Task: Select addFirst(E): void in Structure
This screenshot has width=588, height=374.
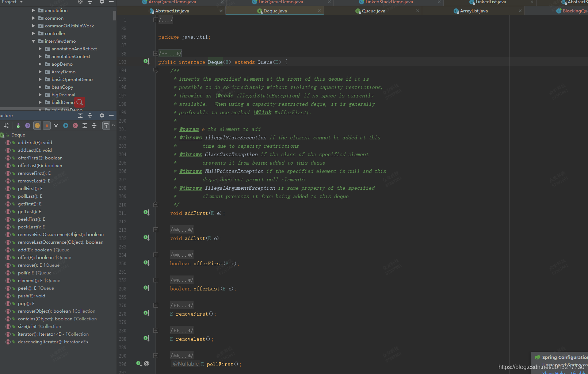Action: 35,143
